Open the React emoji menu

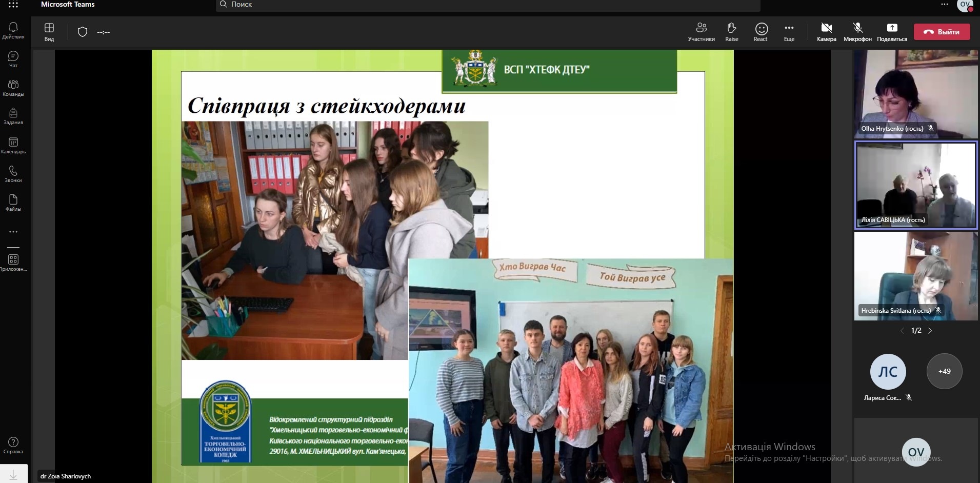point(761,32)
